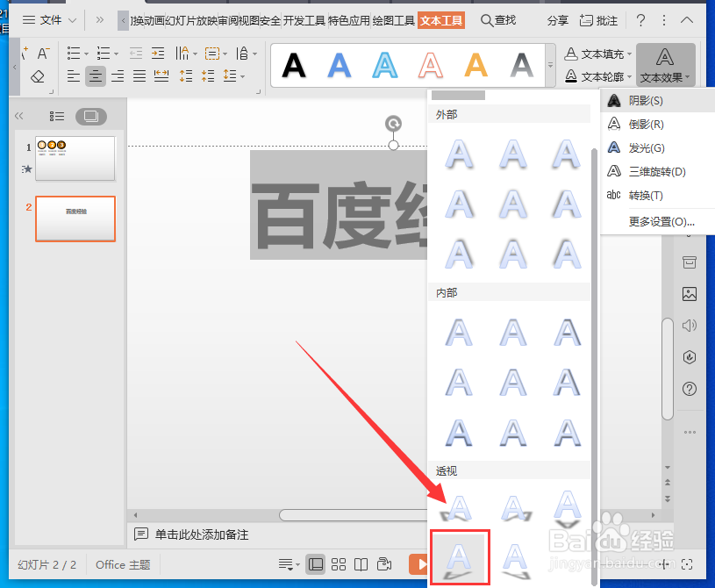Choose the bottom-left perspective shadow (highlighted)
The height and width of the screenshot is (588, 715).
(x=460, y=557)
